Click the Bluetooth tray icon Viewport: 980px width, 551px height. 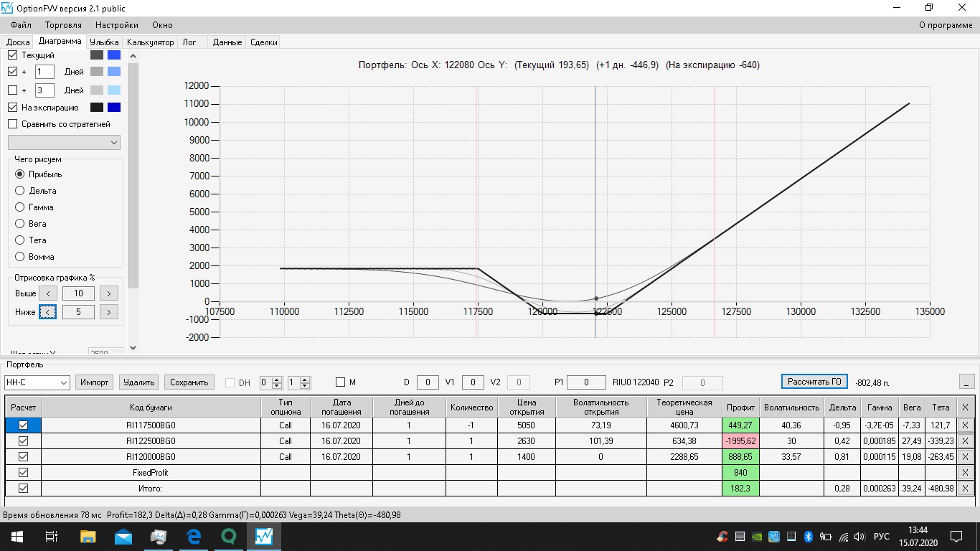(808, 537)
